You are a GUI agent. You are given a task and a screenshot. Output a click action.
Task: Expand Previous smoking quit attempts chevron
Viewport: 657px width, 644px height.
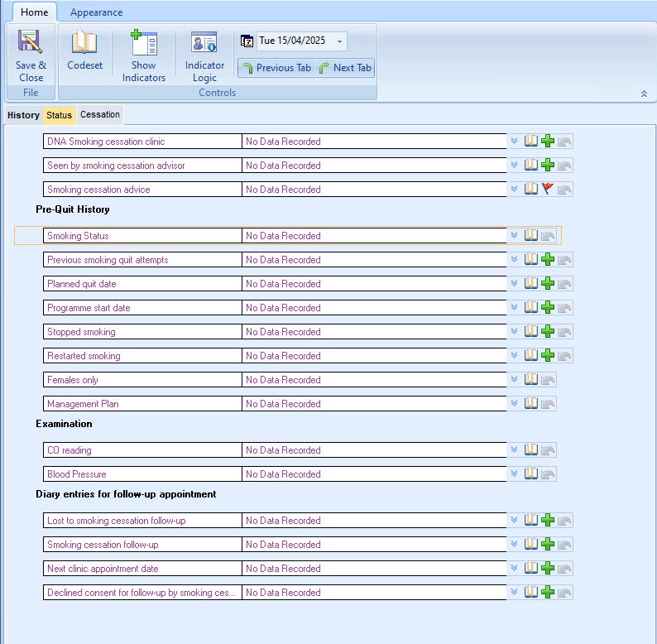tap(514, 259)
